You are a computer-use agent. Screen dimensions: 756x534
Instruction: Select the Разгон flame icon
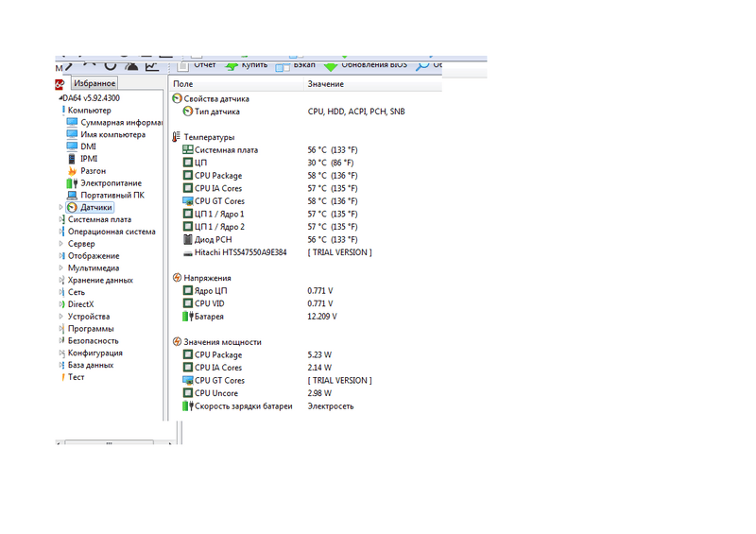(73, 171)
